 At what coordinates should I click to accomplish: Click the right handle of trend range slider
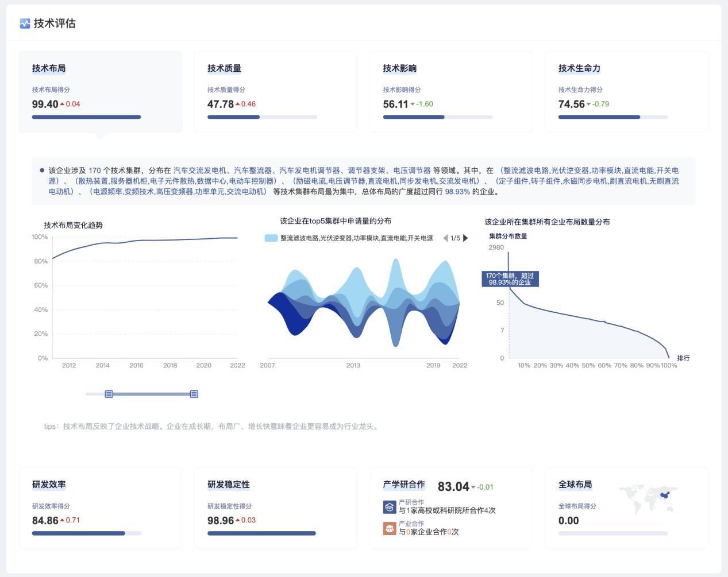click(194, 394)
